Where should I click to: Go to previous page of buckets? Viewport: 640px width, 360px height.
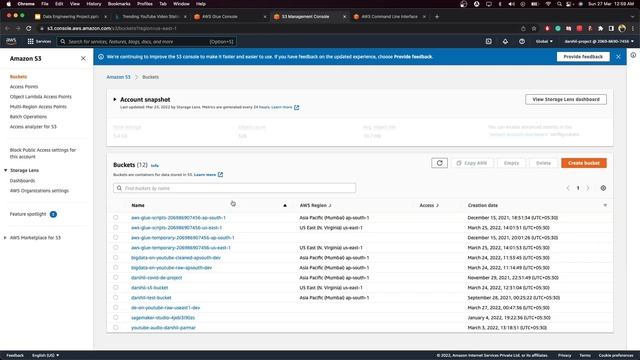tap(568, 188)
